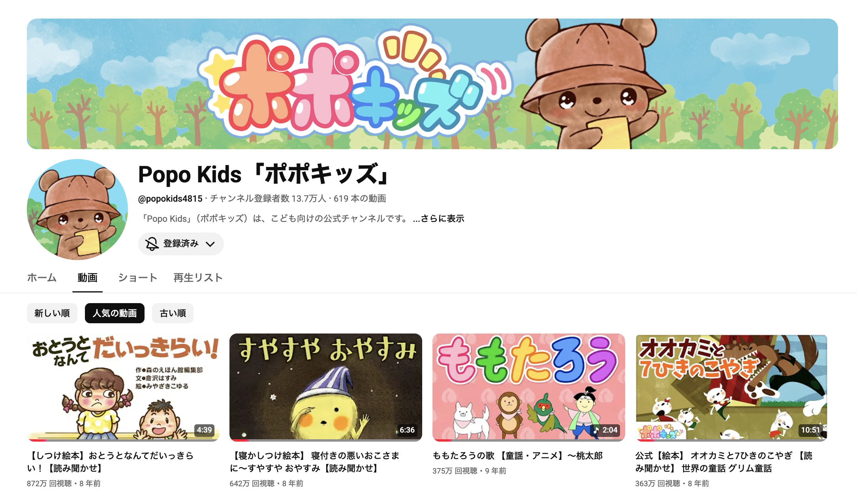The width and height of the screenshot is (857, 504).
Task: Click the ポポキッズ channel banner image
Action: tap(432, 84)
